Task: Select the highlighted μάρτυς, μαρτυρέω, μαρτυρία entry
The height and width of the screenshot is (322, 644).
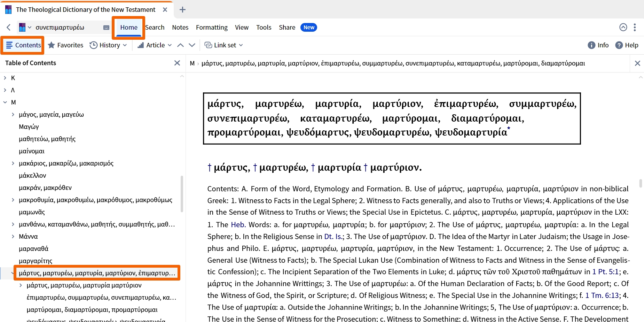Action: [97, 273]
